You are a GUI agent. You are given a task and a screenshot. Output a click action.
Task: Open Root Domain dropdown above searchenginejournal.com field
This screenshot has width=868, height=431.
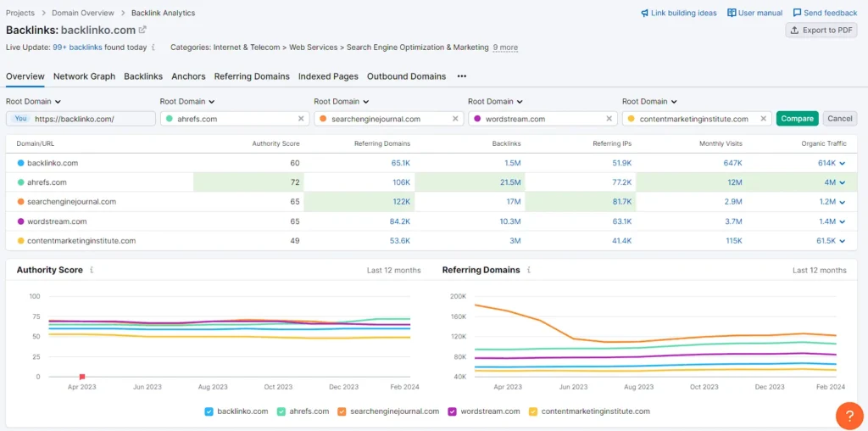point(342,101)
